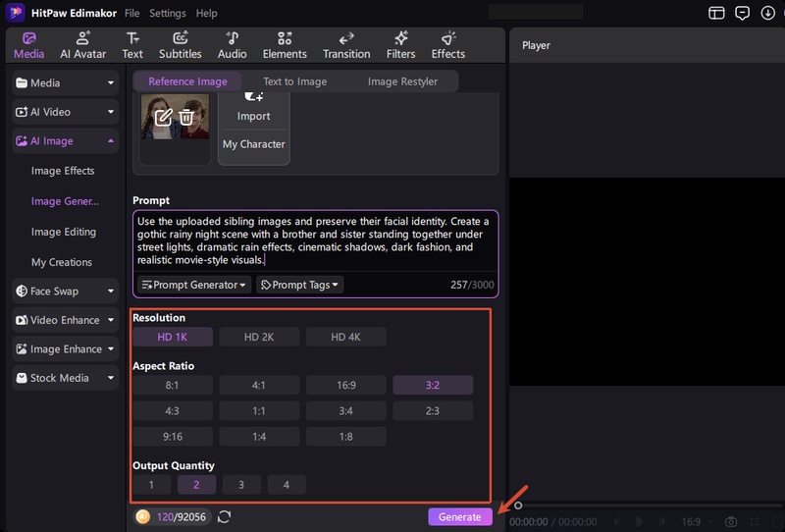Import a new reference image
The image size is (785, 532).
pos(254,110)
